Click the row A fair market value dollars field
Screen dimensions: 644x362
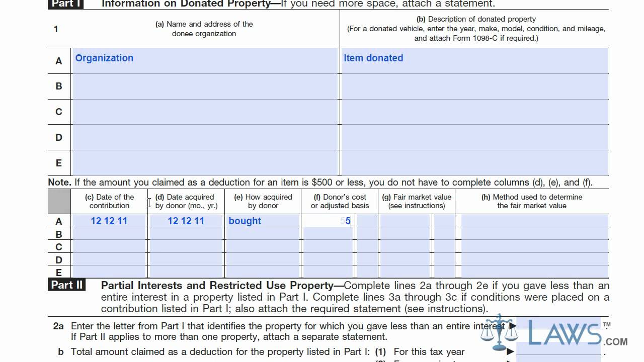(405, 221)
